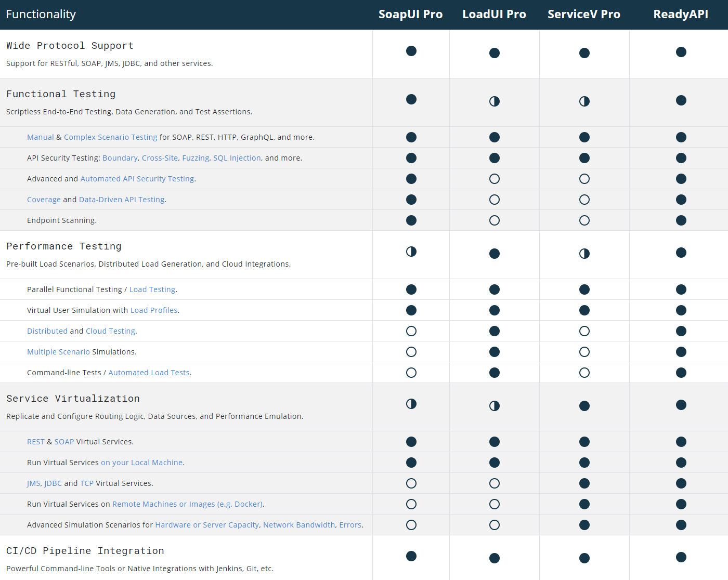728x580 pixels.
Task: Click the Performance Testing heading
Action: click(x=64, y=246)
